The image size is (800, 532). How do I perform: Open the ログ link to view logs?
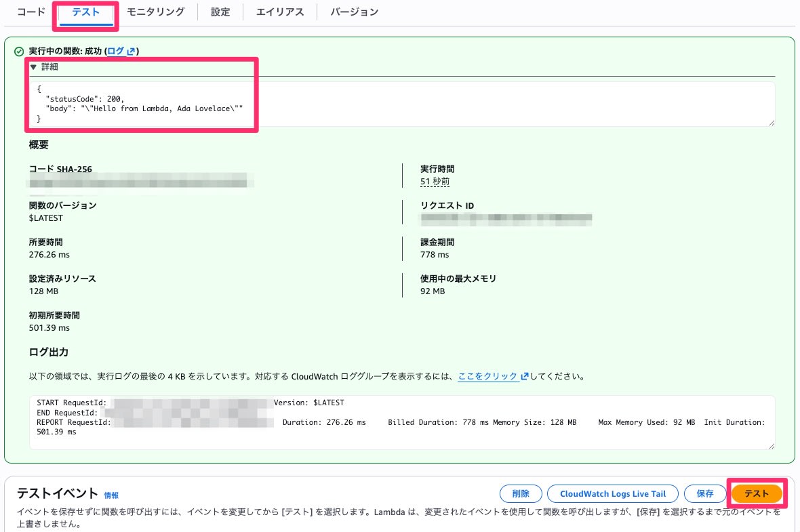click(117, 50)
